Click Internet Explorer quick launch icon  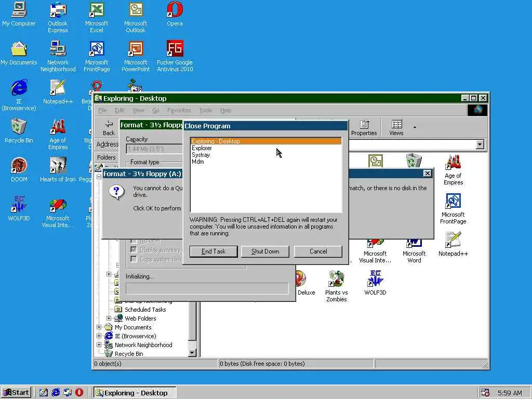[x=56, y=392]
